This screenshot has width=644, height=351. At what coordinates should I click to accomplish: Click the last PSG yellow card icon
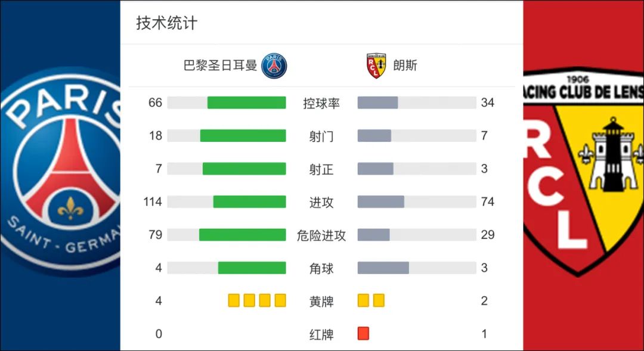click(x=280, y=300)
